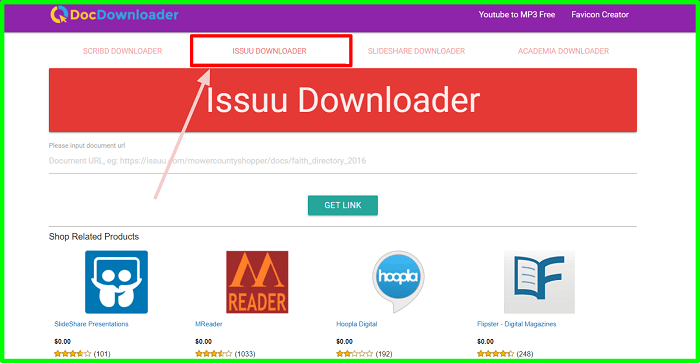Switch to Slideshare Downloader tab
The image size is (700, 364).
click(416, 51)
